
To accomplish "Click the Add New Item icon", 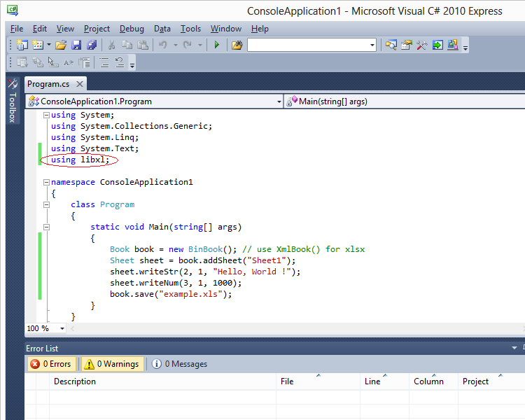I will tap(38, 45).
